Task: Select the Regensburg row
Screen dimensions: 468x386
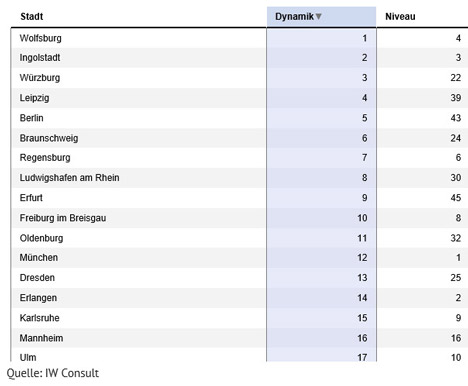Action: (240, 158)
